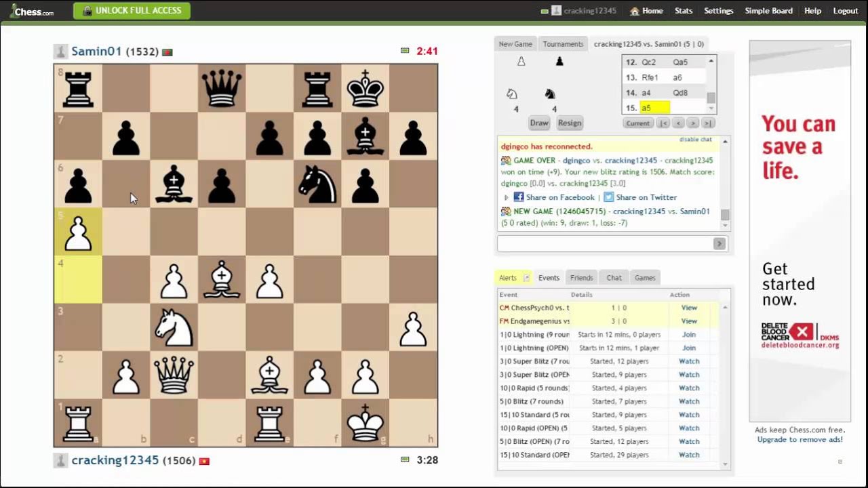Go to the last move button

coord(708,123)
